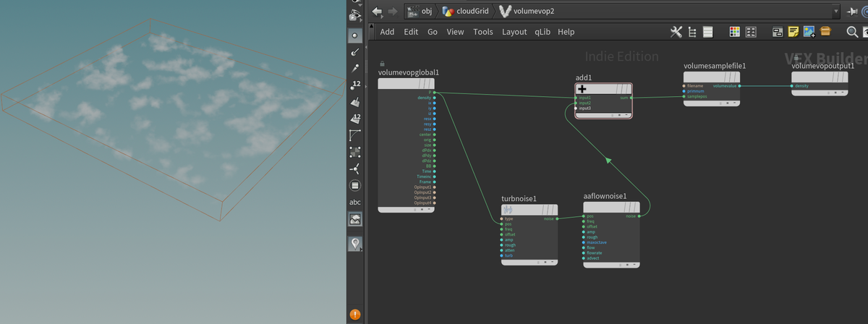Screen dimensions: 868x324
Task: Click the camera icon at viewport toolbar top
Action: click(x=354, y=15)
